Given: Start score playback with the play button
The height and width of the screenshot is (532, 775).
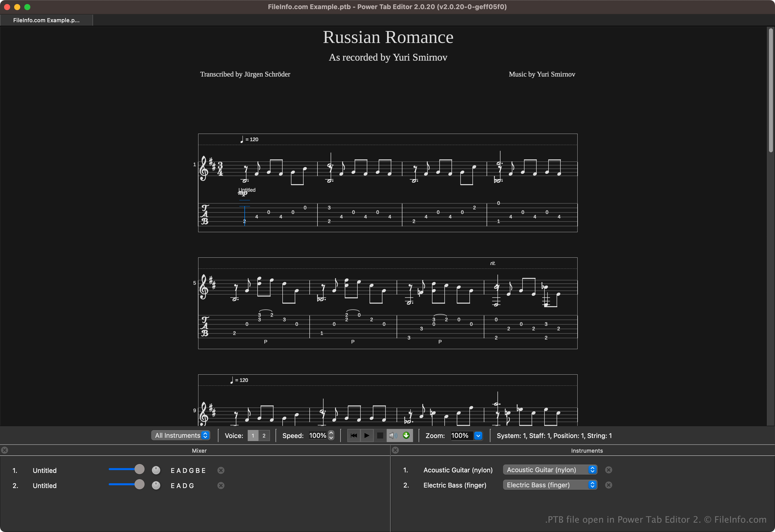Looking at the screenshot, I should click(367, 435).
